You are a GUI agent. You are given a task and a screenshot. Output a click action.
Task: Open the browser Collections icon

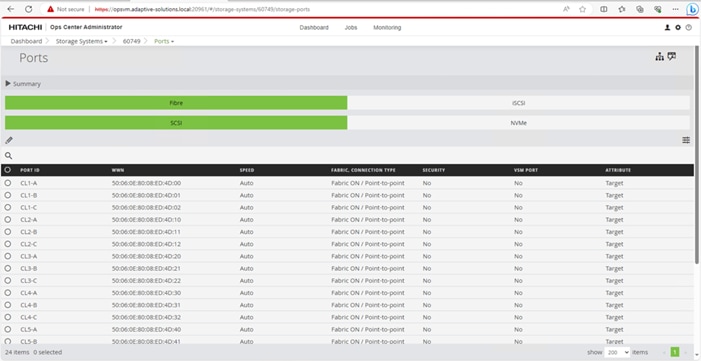(639, 9)
